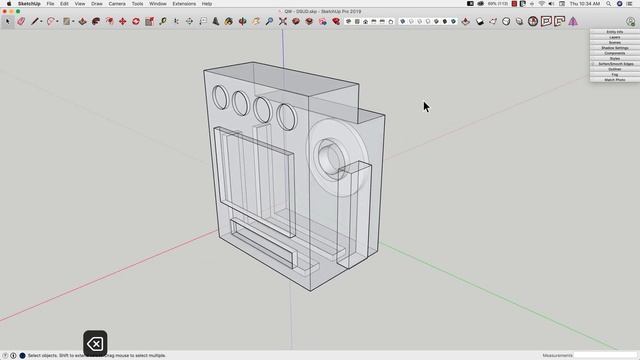Toggle X-ray face style
Screen dimensions: 640x360
click(x=402, y=21)
